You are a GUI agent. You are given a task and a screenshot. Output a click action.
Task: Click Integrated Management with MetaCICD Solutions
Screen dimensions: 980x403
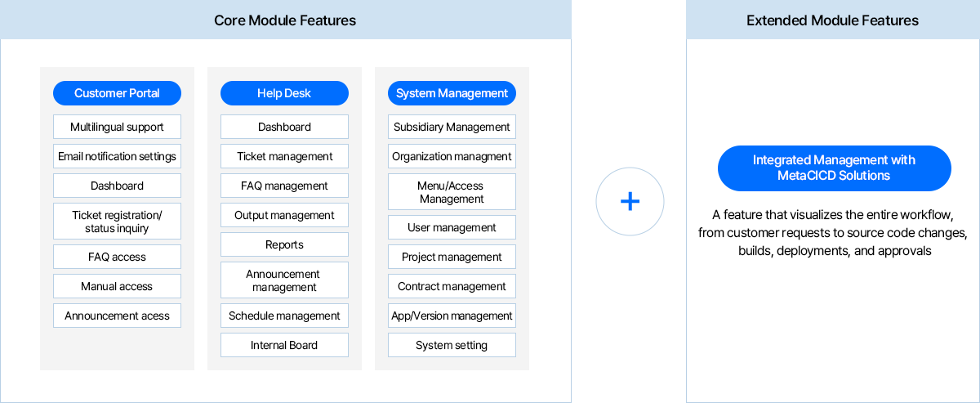[x=834, y=168]
